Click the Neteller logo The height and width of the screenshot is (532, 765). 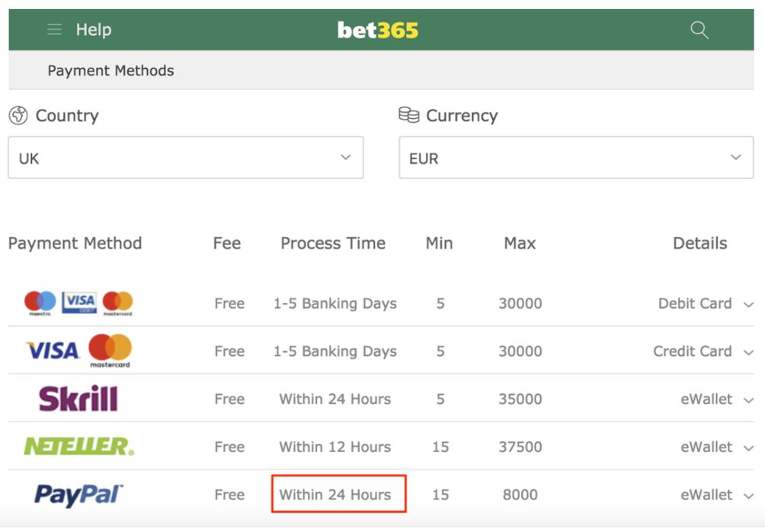(x=79, y=446)
